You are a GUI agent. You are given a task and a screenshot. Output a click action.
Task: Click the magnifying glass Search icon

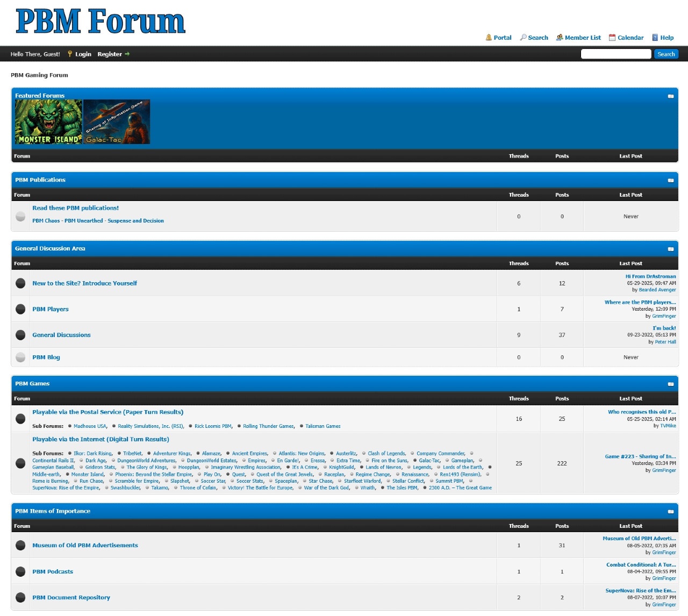pos(523,37)
